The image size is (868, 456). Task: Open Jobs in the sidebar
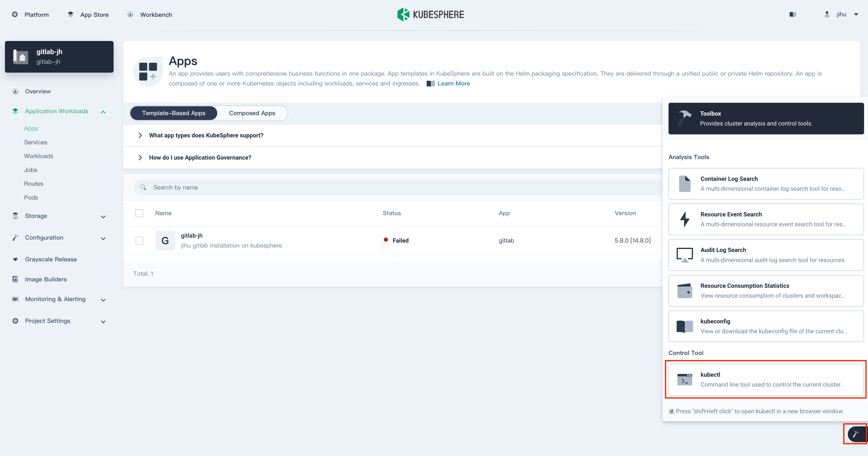(31, 170)
